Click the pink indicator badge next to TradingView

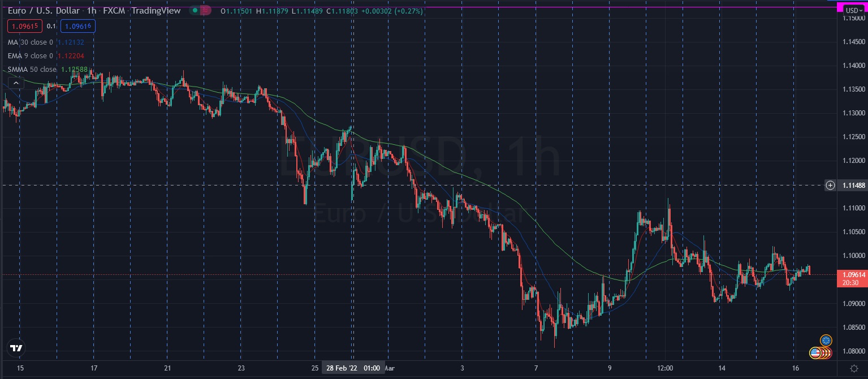[205, 11]
